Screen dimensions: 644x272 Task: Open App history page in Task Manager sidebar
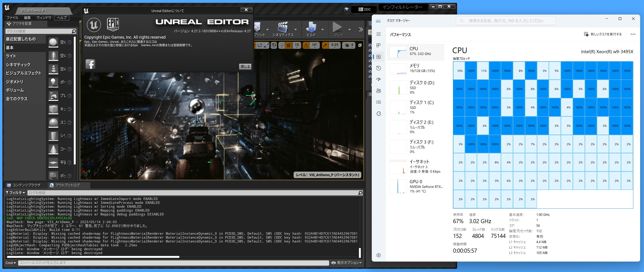click(x=379, y=68)
